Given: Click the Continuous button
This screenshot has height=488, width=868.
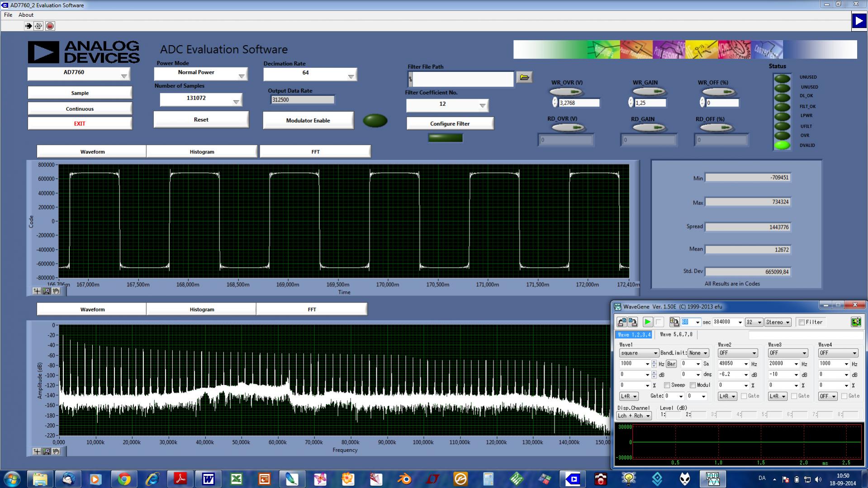Looking at the screenshot, I should (x=80, y=109).
